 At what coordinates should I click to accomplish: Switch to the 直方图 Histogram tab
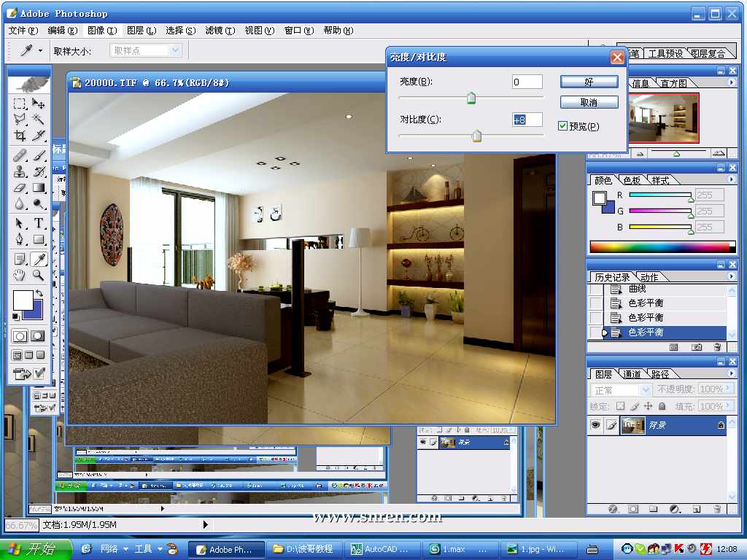coord(673,83)
